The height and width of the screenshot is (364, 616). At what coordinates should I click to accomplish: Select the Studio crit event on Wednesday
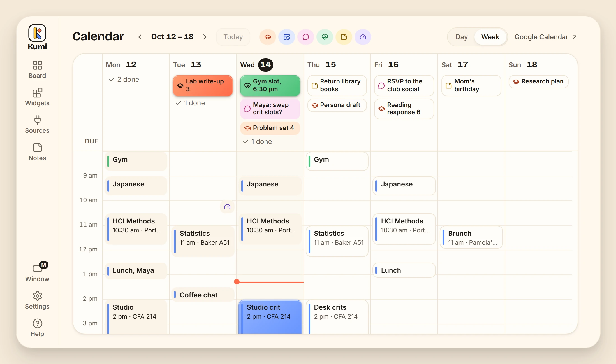tap(270, 317)
